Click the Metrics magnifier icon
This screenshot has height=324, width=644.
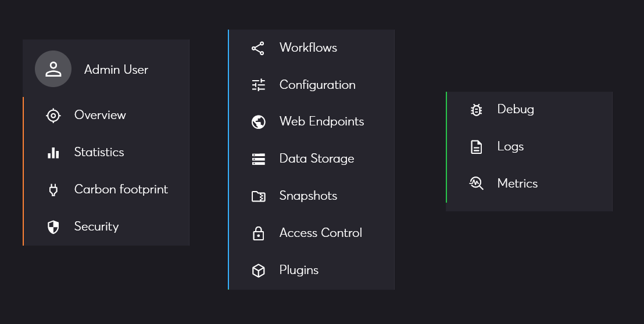click(476, 184)
